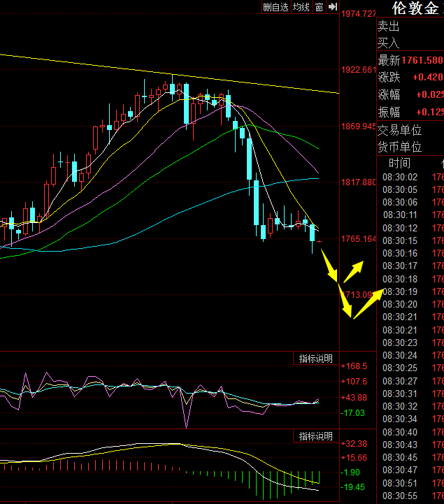Click the -1.90 MACD scale value
444x504 pixels.
(x=350, y=472)
